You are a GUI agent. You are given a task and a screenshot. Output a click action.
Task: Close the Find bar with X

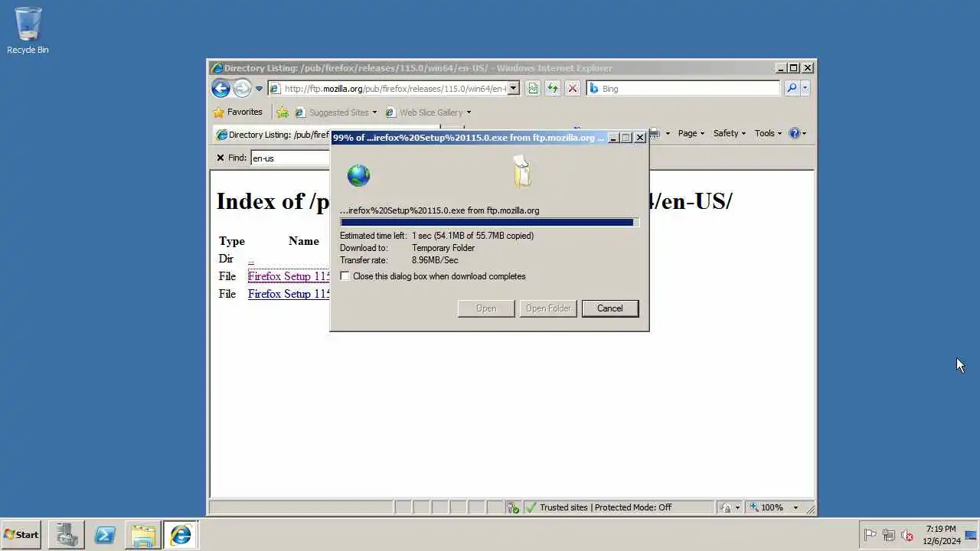220,158
